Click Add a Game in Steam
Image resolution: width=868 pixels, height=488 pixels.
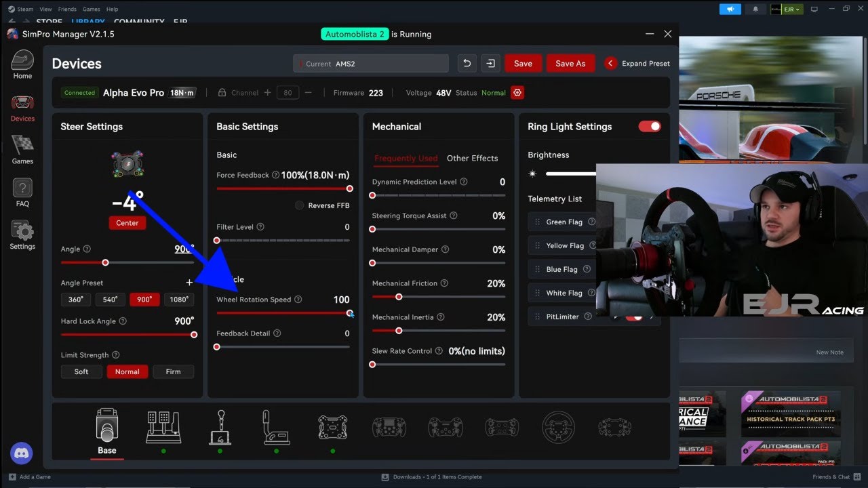(30, 476)
